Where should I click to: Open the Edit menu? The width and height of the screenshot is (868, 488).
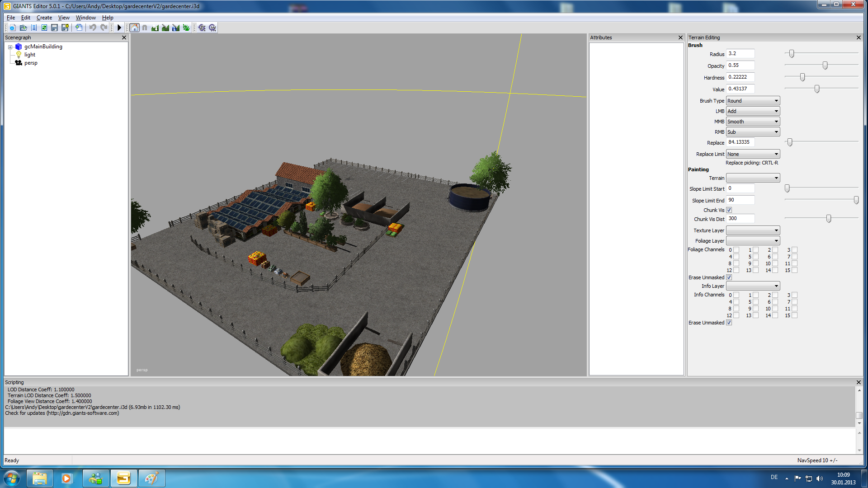[x=26, y=18]
